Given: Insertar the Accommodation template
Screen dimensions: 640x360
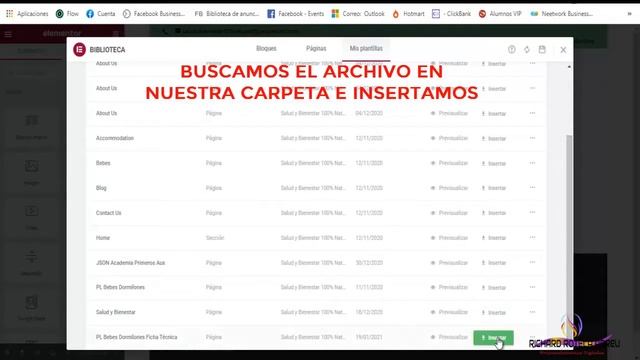Looking at the screenshot, I should (494, 138).
